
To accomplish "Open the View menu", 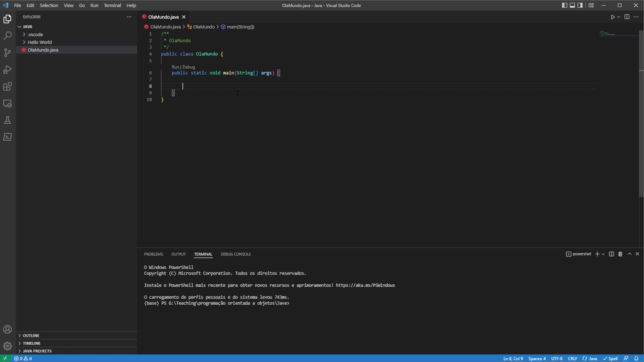I will click(69, 5).
